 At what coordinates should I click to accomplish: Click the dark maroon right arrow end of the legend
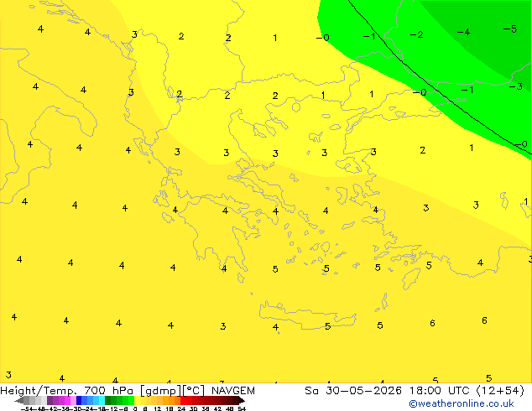[241, 401]
